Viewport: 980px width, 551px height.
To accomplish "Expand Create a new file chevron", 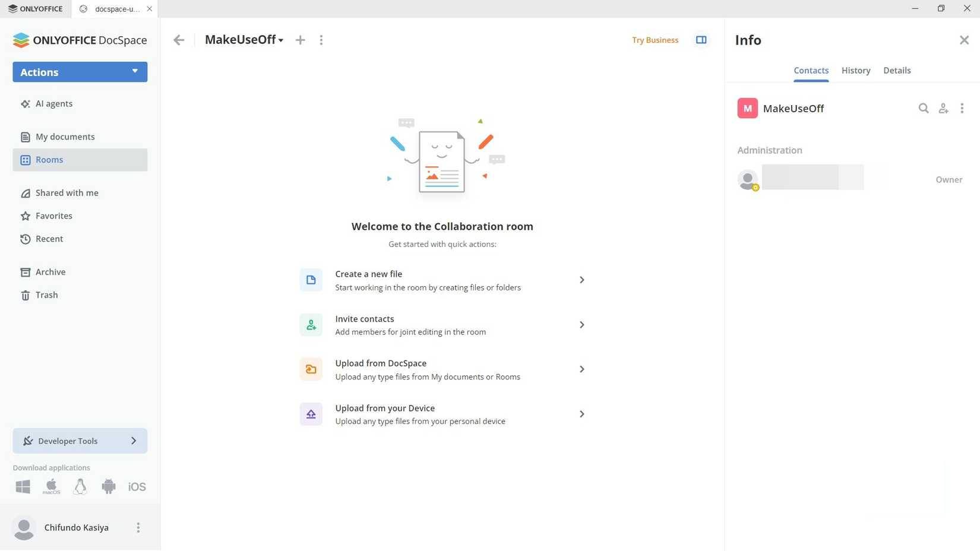I will (x=582, y=280).
